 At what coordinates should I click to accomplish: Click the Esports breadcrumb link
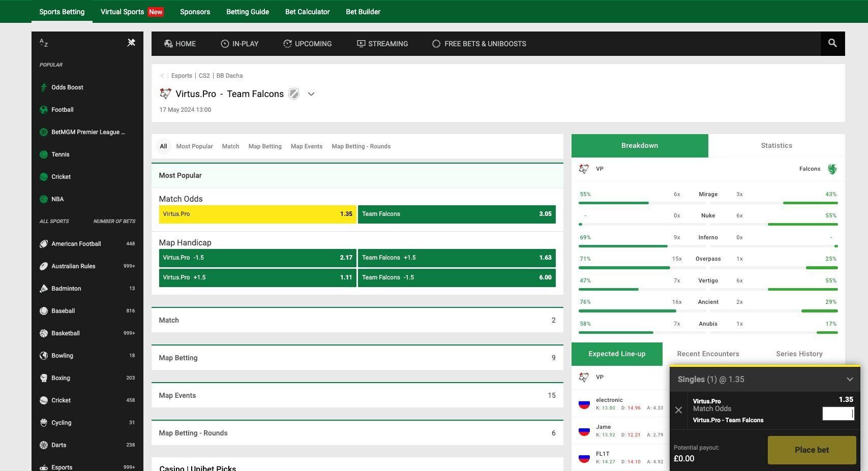coord(182,76)
